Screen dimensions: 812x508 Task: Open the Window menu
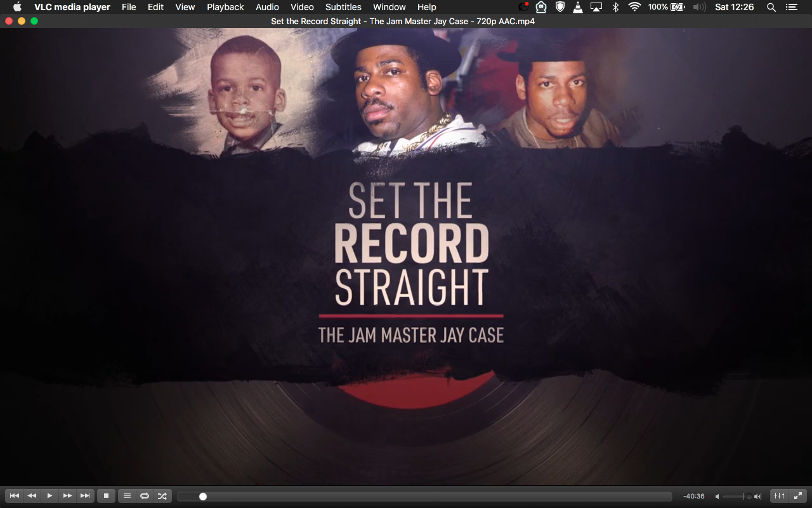390,7
